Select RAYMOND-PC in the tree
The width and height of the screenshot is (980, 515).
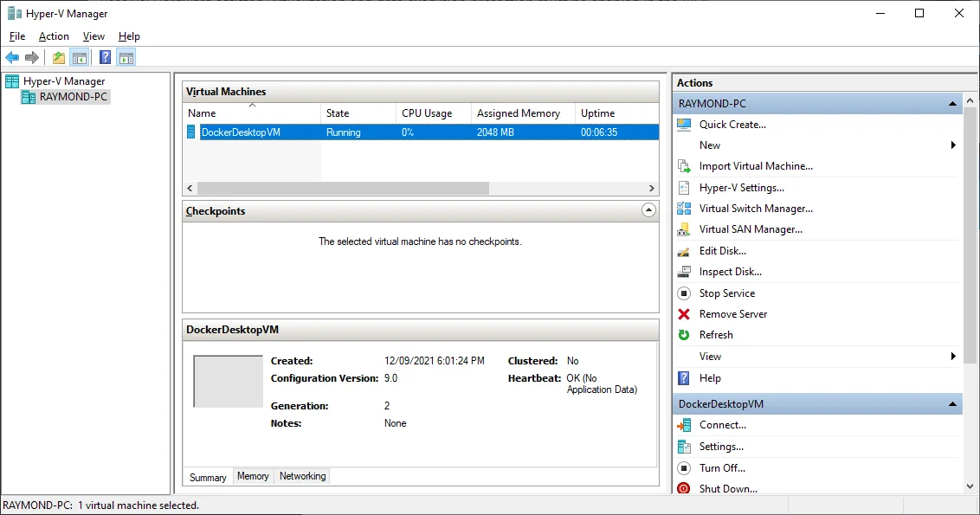73,97
